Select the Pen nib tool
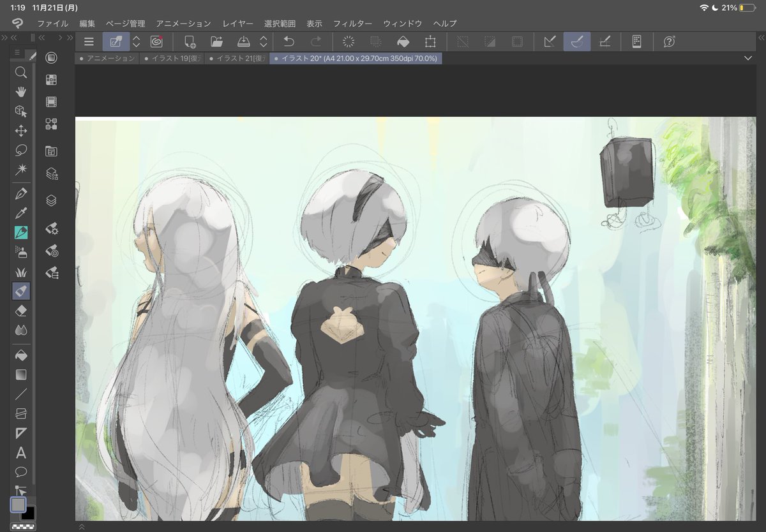 21,193
